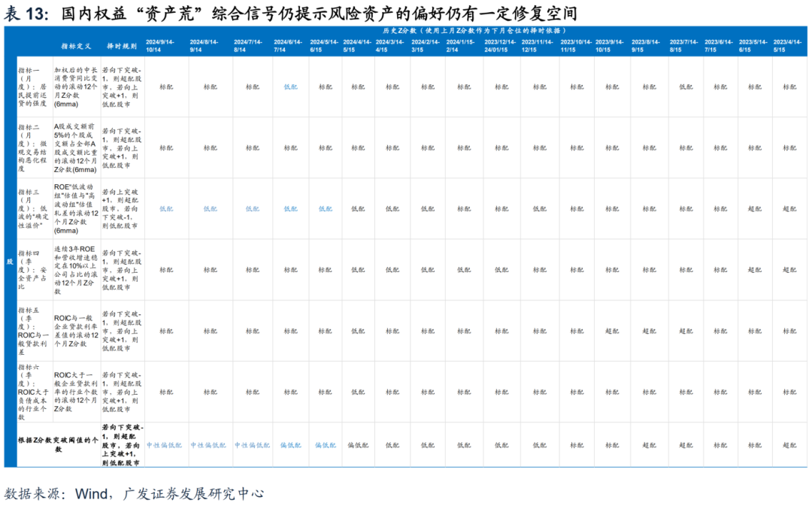This screenshot has height=509, width=812.
Task: Click the 2023/8/14-9/15 date column header
Action: (646, 46)
